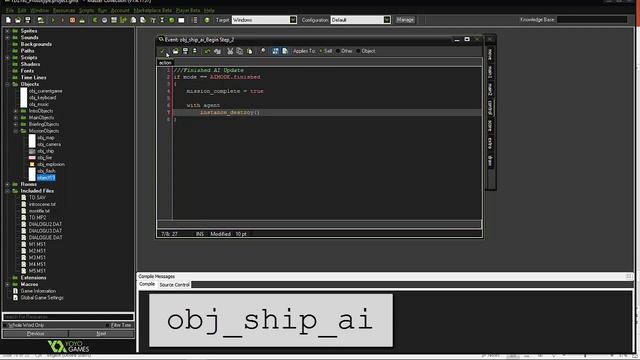The image size is (640, 360).
Task: Collapse the Objects folder in resource tree
Action: point(7,84)
